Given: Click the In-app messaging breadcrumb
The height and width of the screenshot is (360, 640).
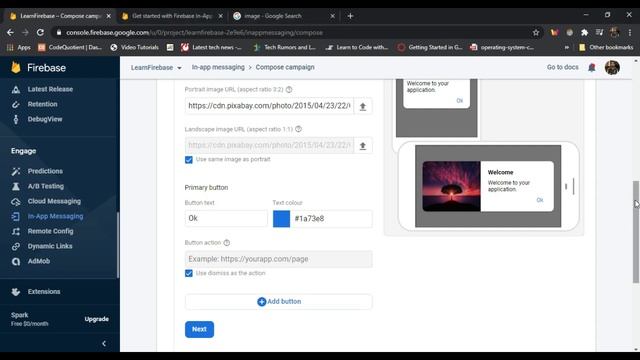Looking at the screenshot, I should coord(218,67).
